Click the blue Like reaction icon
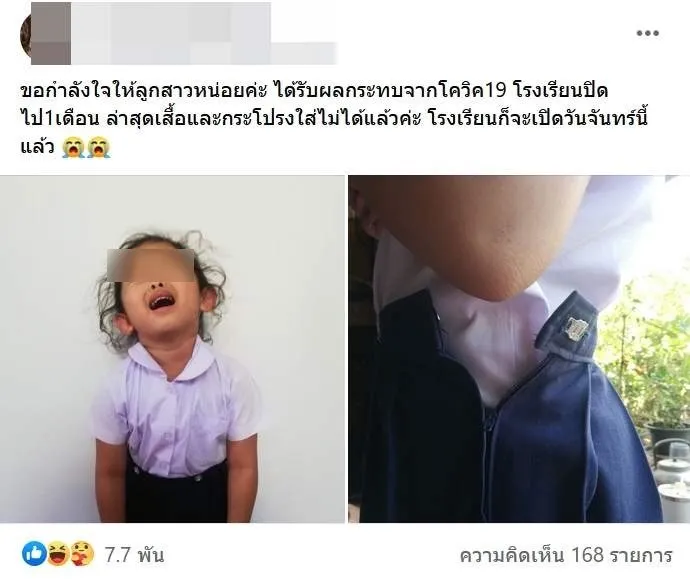This screenshot has height=579, width=690. (34, 553)
